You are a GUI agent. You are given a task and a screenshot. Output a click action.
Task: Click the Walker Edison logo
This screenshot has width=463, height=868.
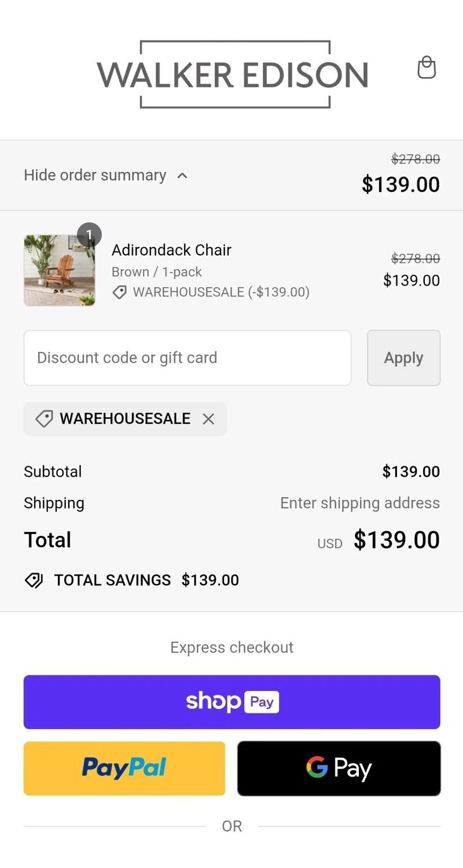pyautogui.click(x=232, y=74)
